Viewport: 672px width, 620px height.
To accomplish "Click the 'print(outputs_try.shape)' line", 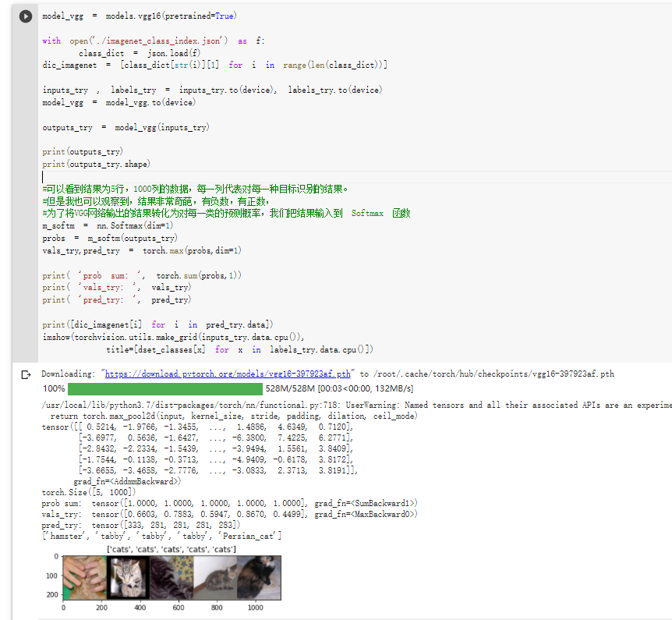I will coord(96,164).
